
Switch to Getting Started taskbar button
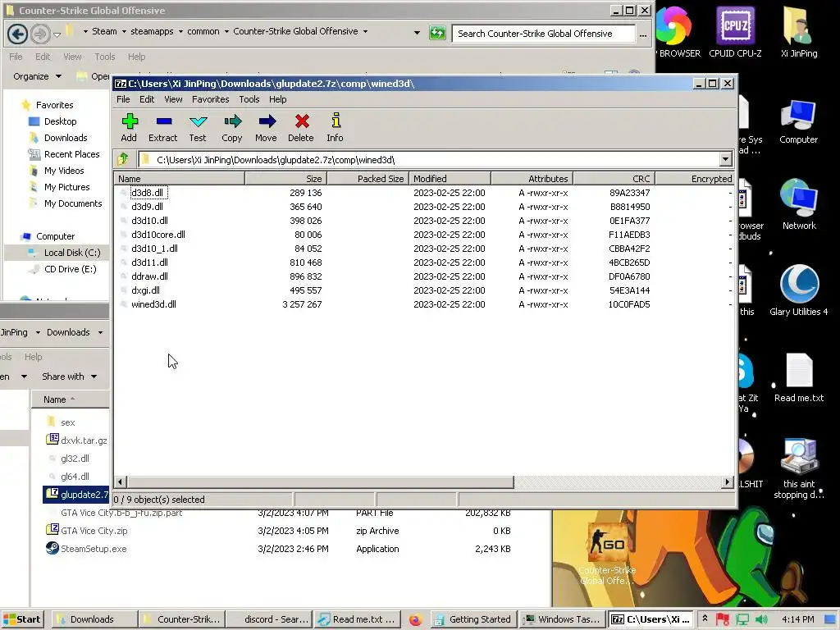click(475, 619)
